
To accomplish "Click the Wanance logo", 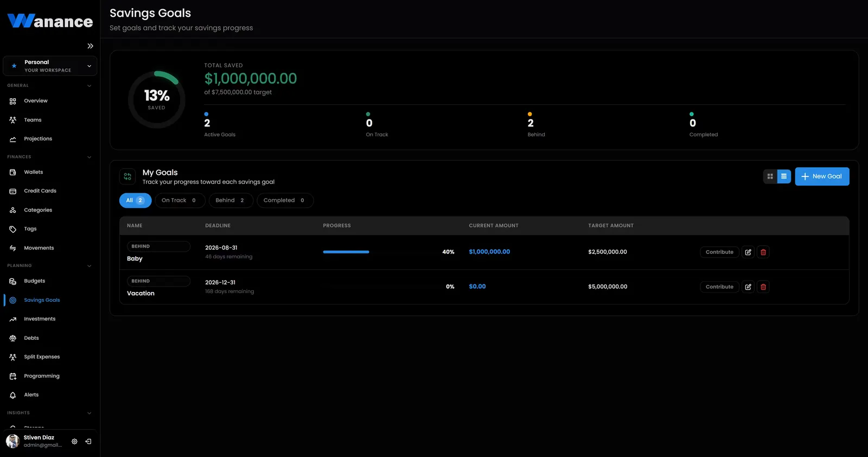I will point(50,21).
